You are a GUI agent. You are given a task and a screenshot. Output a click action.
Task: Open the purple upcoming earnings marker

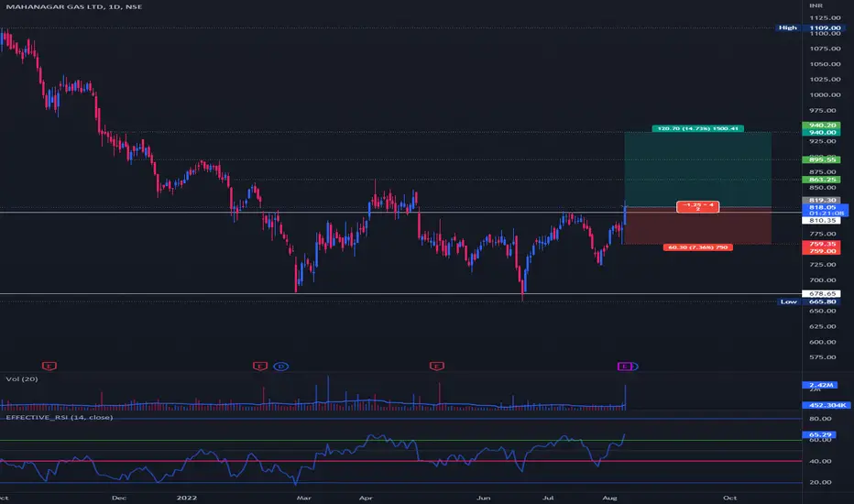tap(624, 367)
